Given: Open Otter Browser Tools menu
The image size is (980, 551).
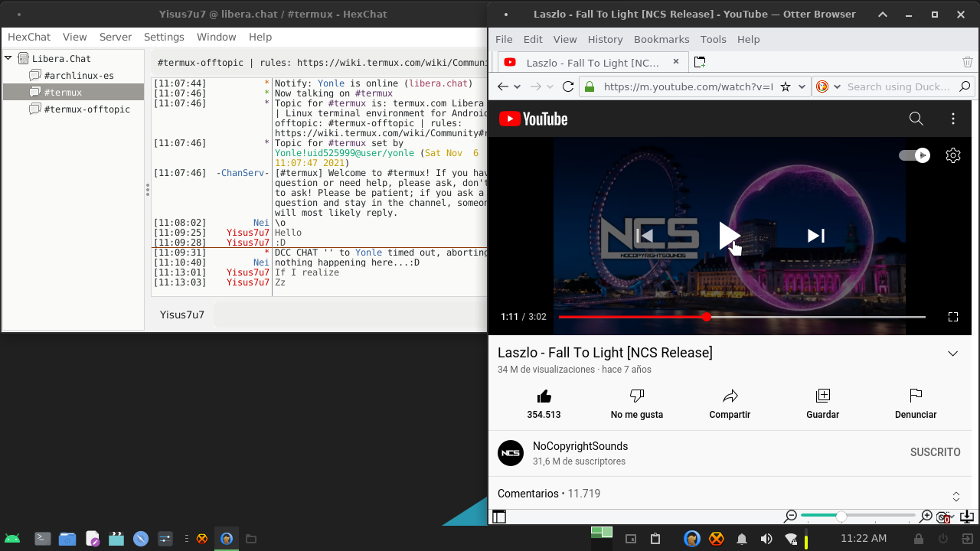Looking at the screenshot, I should tap(713, 39).
